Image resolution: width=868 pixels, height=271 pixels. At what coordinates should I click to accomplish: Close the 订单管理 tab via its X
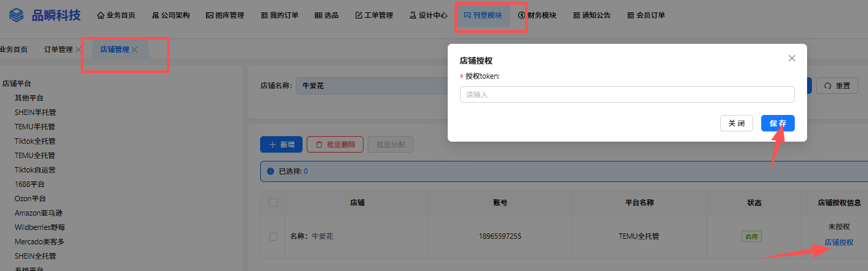tap(79, 49)
